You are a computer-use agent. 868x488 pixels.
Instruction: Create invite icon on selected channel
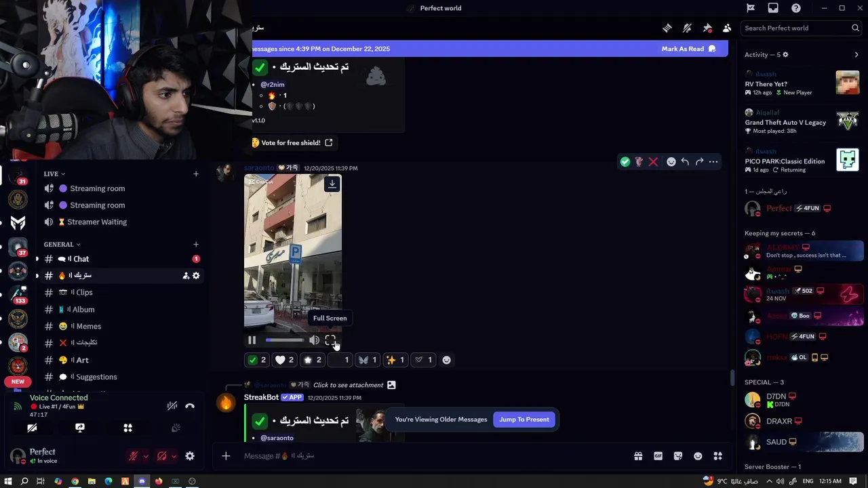[x=185, y=275]
